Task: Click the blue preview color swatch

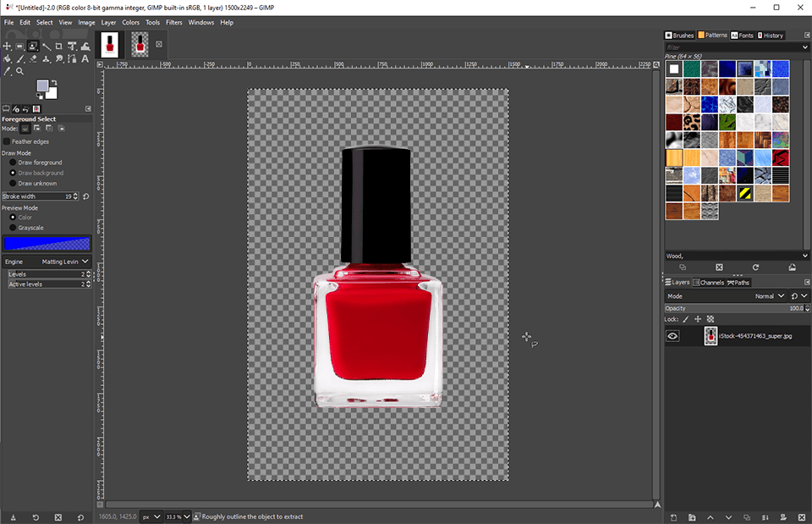Action: pyautogui.click(x=47, y=244)
